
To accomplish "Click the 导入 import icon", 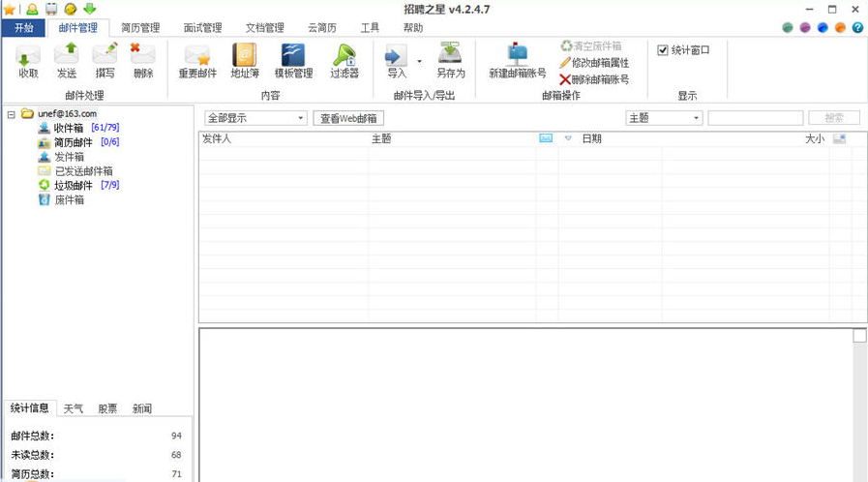I will pos(397,61).
